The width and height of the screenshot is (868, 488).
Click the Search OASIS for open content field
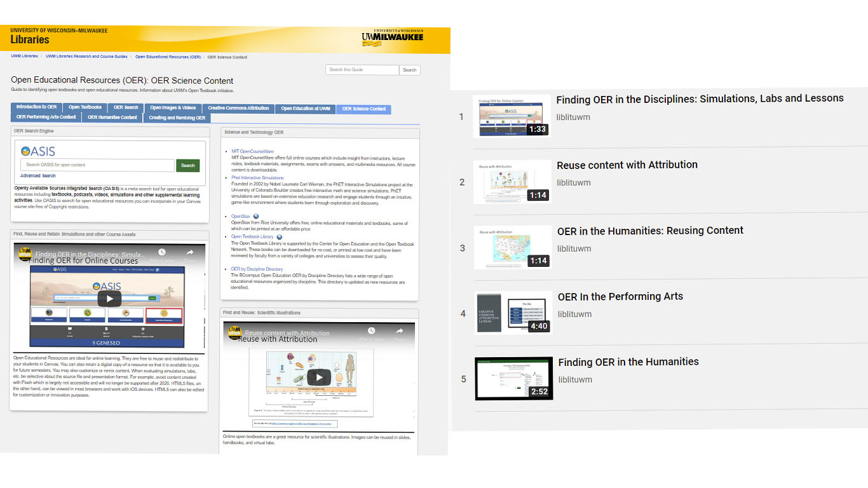tap(97, 165)
